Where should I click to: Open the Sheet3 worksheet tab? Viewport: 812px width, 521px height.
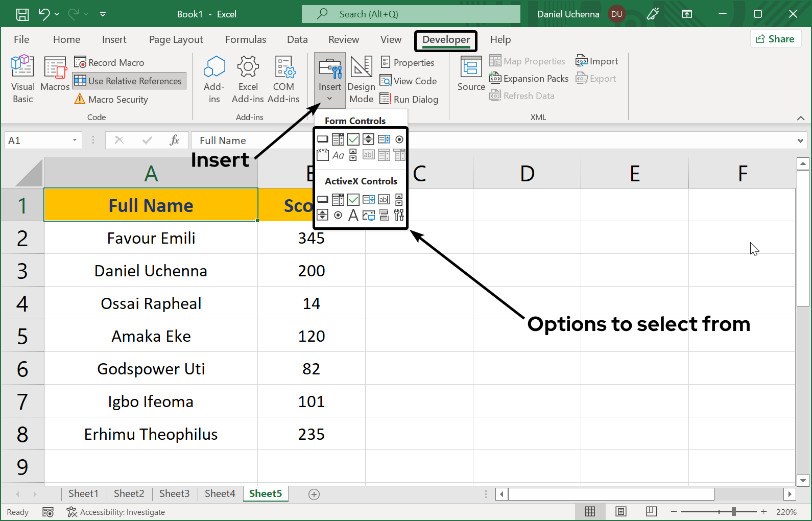174,493
